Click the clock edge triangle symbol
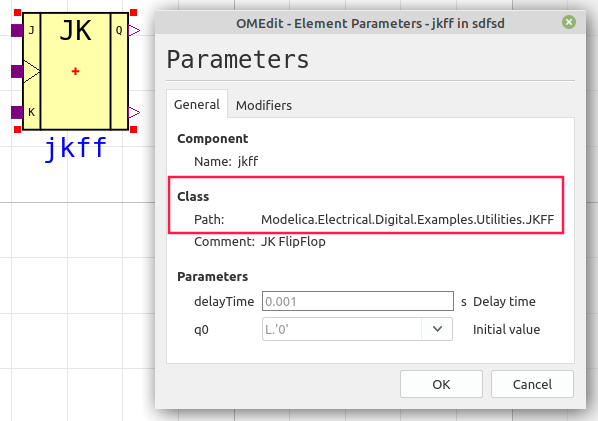The height and width of the screenshot is (421, 598). click(x=32, y=71)
